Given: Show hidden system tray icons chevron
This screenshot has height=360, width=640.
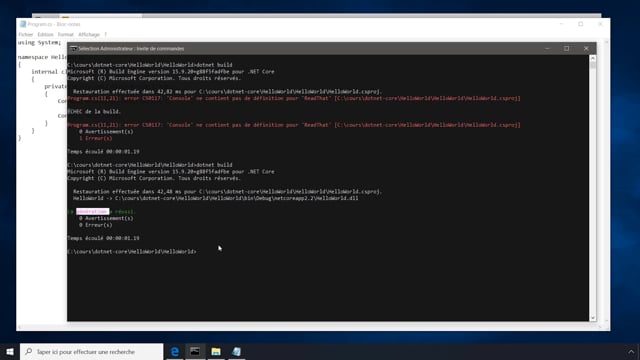Looking at the screenshot, I should click(631, 351).
